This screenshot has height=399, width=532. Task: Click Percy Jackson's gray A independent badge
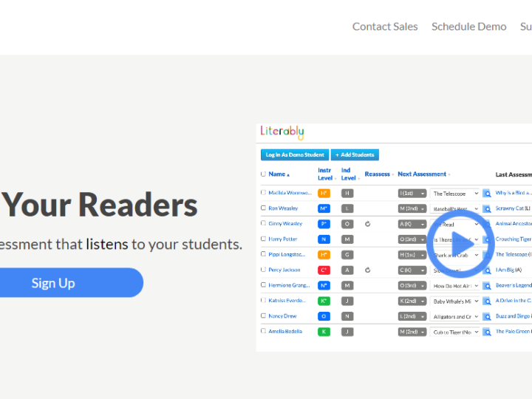[347, 270]
